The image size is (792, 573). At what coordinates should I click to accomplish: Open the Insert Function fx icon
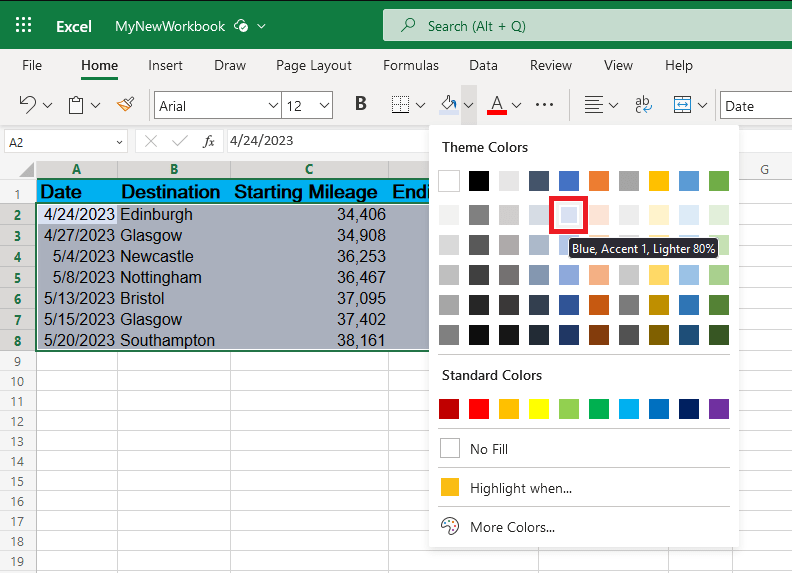pyautogui.click(x=209, y=141)
